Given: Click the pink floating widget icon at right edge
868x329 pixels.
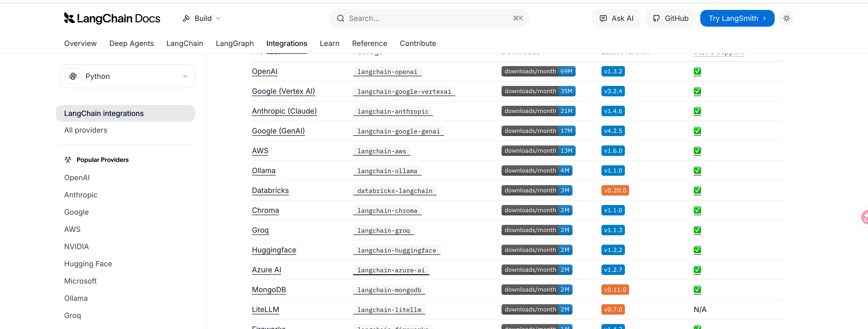Looking at the screenshot, I should (865, 217).
